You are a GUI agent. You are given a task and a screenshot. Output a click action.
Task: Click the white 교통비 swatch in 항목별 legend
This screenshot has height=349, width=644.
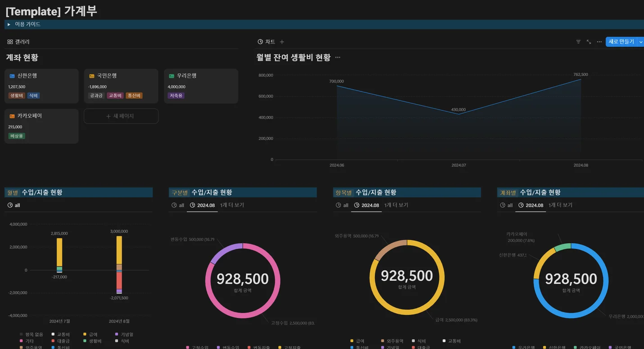tap(444, 341)
